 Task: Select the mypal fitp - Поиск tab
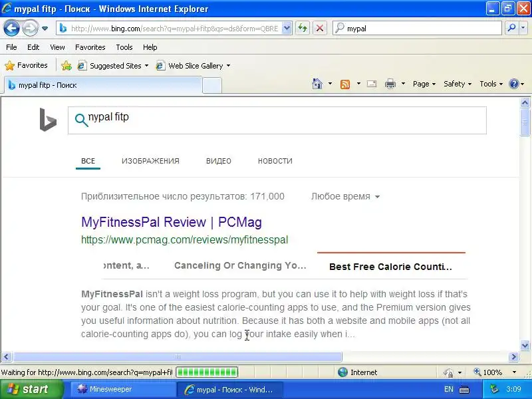[x=103, y=85]
